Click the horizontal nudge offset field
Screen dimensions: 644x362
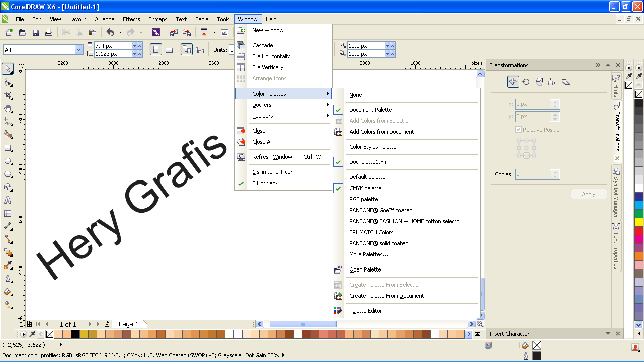(365, 46)
